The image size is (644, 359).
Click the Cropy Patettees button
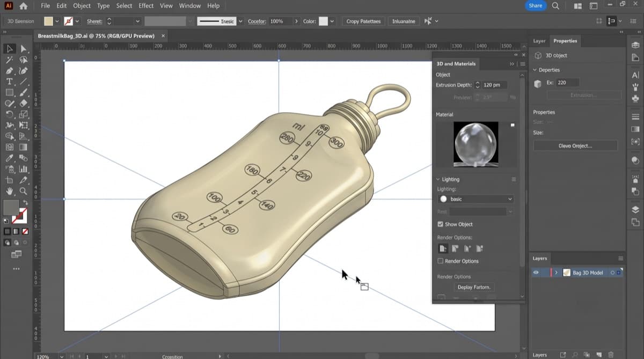pos(363,21)
